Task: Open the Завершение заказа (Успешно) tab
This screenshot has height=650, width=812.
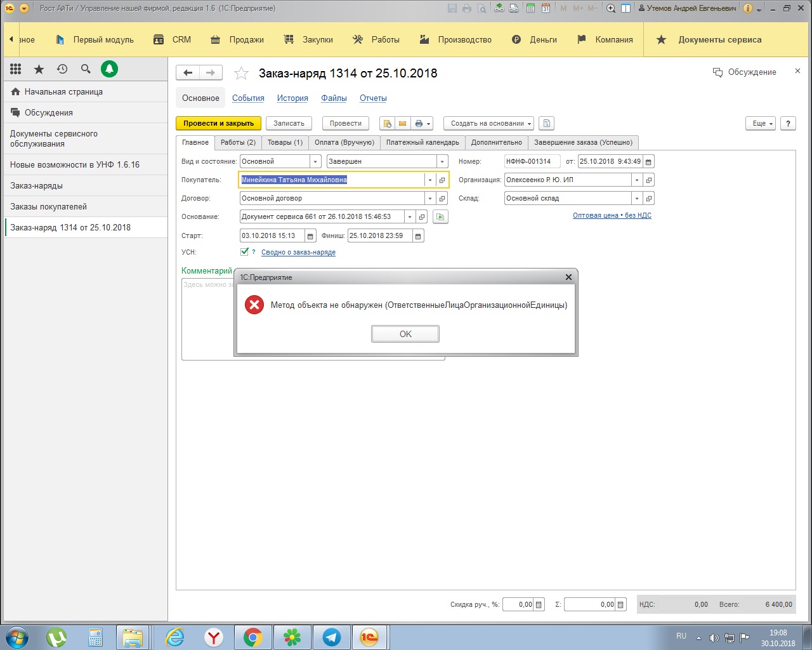Action: 583,143
